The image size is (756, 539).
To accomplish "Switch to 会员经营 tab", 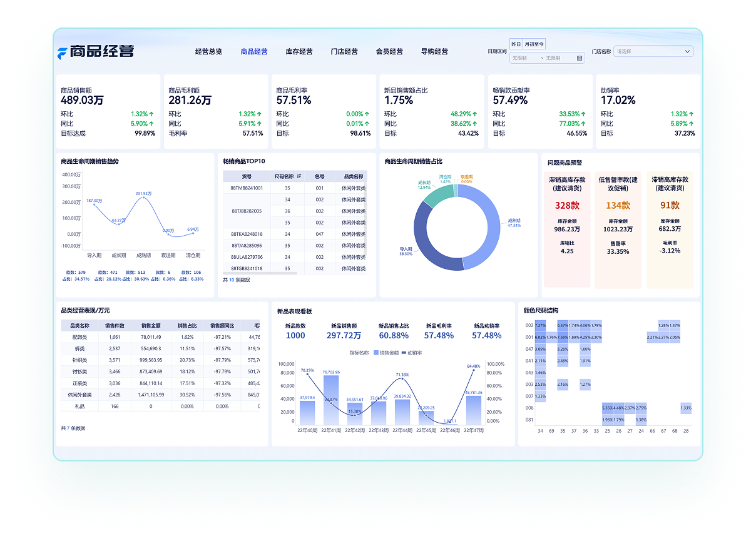I will click(389, 52).
